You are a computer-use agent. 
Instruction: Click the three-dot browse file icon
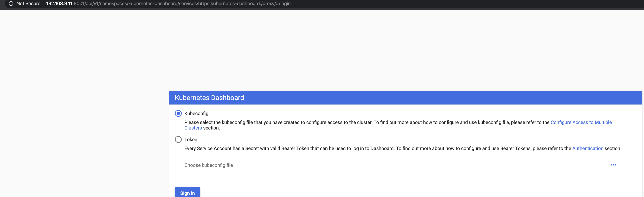tap(613, 165)
